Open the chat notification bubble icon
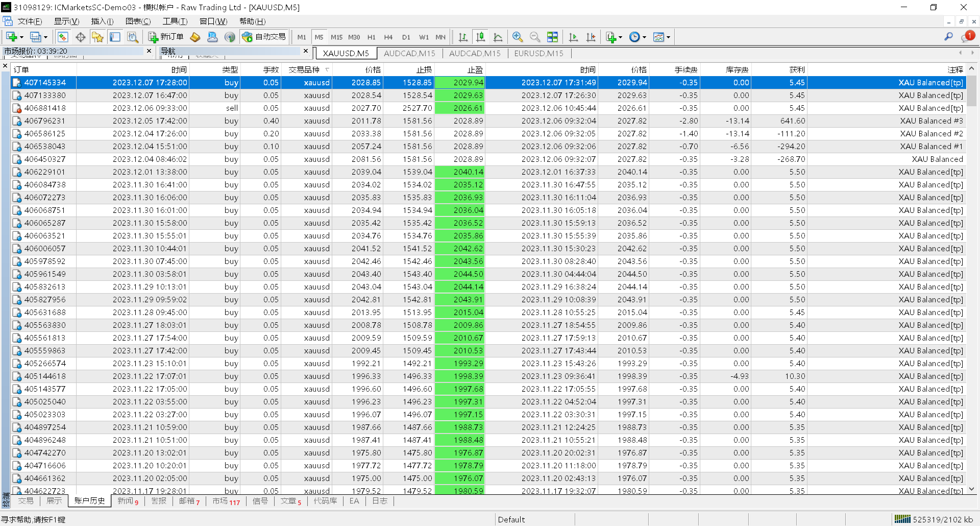This screenshot has height=526, width=980. pos(967,37)
